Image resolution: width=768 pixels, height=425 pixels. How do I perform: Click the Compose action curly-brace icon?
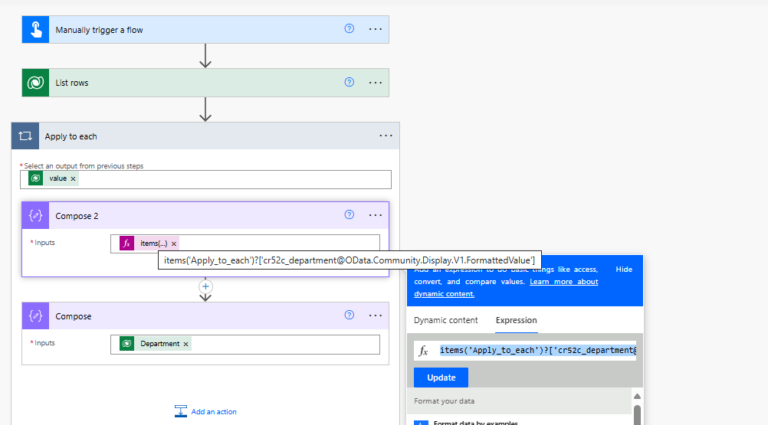click(x=36, y=316)
